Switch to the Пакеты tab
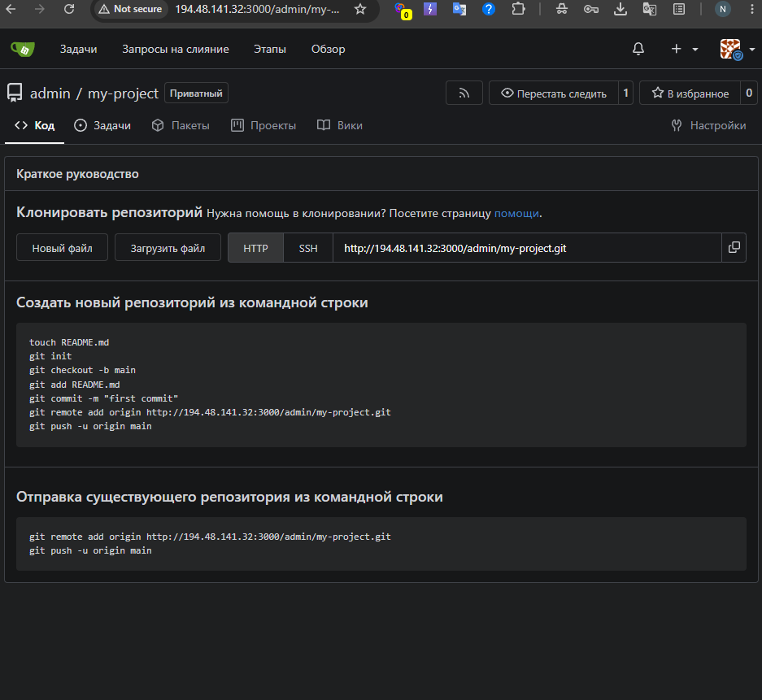Screen dimensions: 762x700 [181, 125]
